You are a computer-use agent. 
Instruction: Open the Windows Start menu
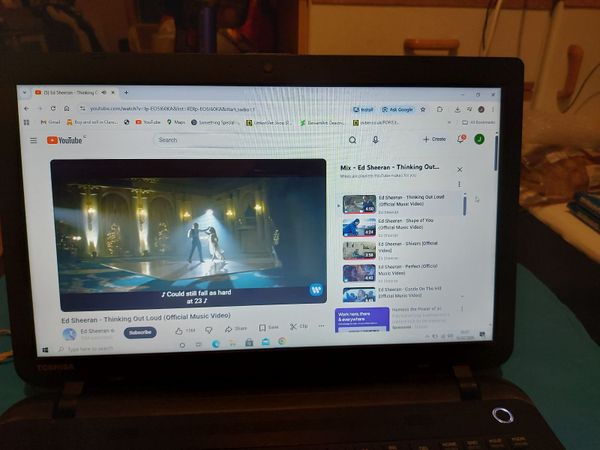45,349
